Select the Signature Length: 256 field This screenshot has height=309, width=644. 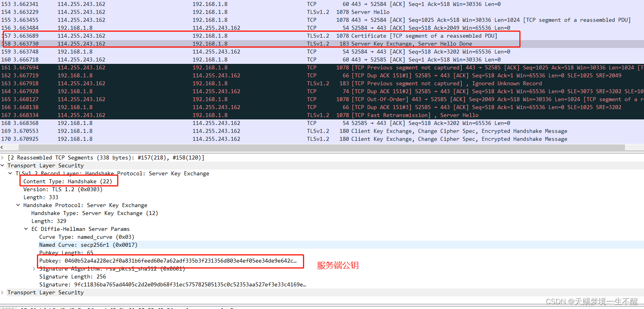point(72,276)
